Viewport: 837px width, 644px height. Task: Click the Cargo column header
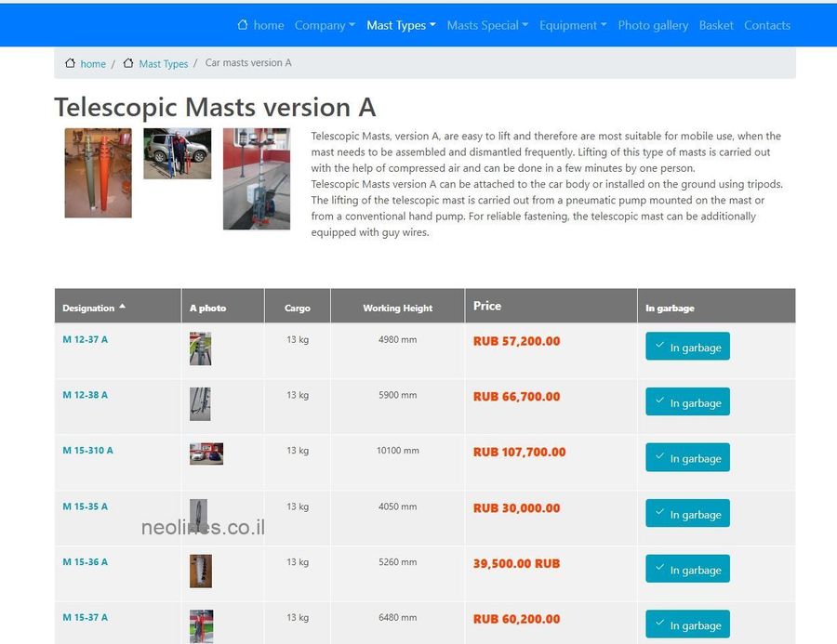click(x=298, y=306)
